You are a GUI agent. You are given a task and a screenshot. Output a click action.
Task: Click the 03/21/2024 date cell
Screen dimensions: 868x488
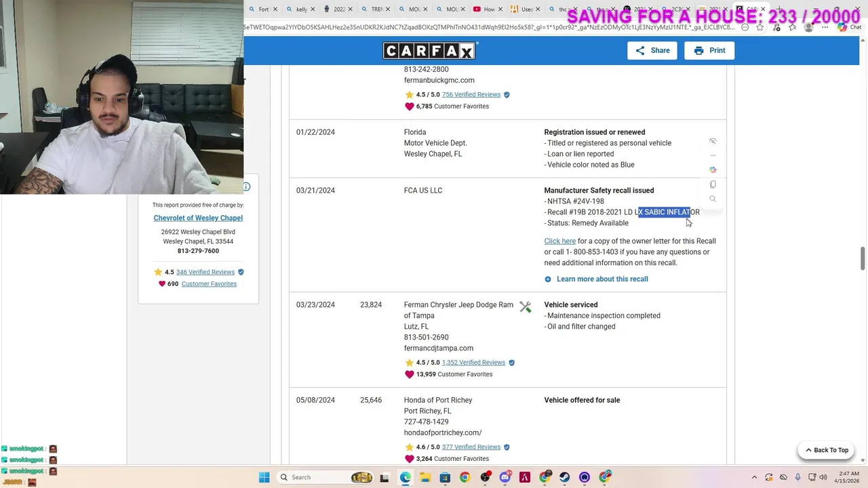(x=315, y=190)
